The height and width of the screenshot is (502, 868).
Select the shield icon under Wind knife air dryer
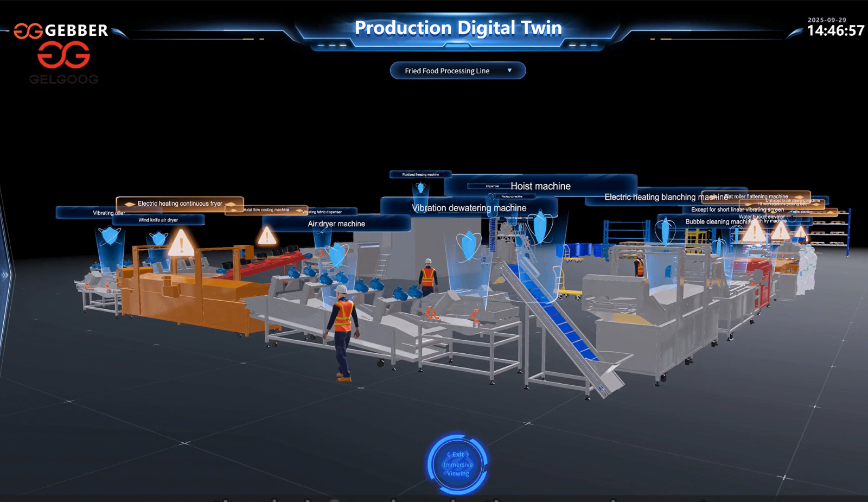click(158, 239)
